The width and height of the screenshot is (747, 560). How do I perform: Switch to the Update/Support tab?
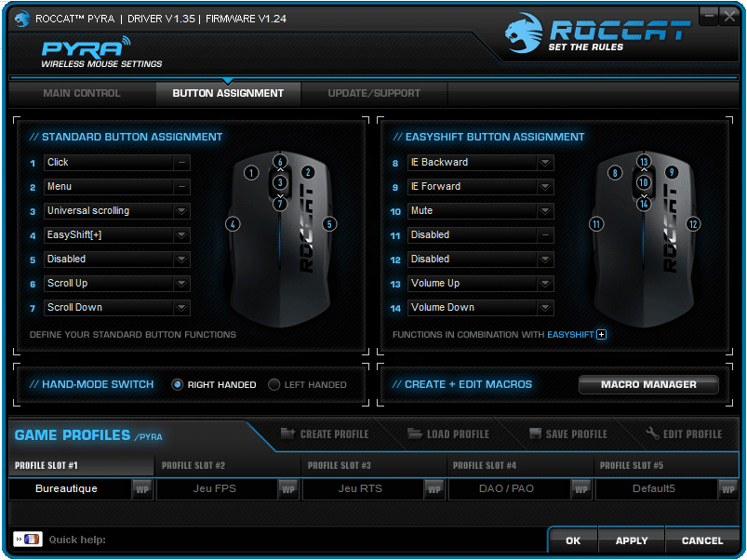click(374, 93)
